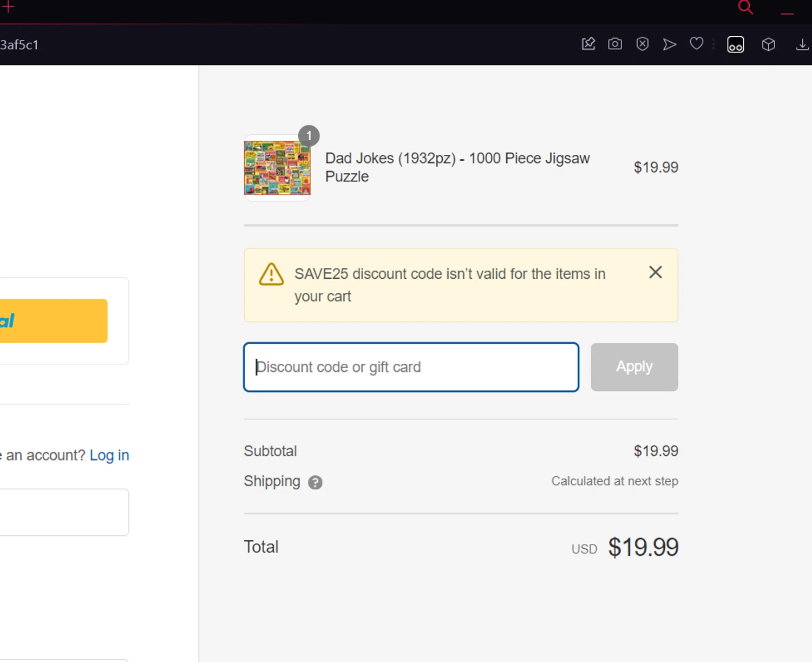
Task: Click the send arrow icon in toolbar
Action: (670, 44)
